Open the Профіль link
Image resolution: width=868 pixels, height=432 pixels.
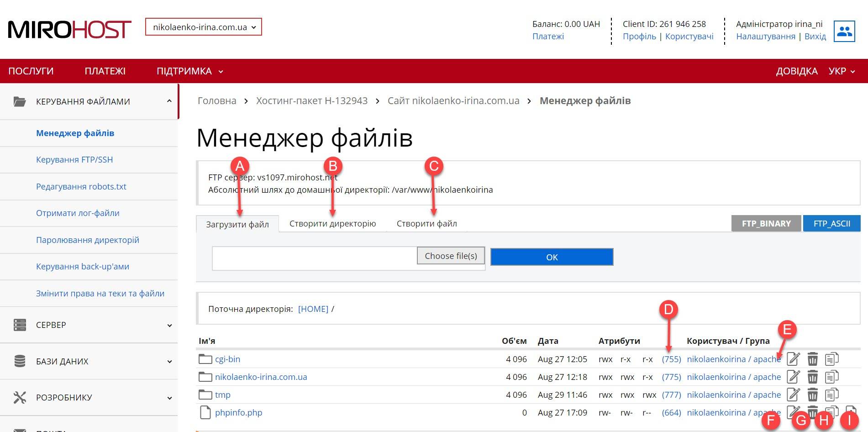pos(639,36)
